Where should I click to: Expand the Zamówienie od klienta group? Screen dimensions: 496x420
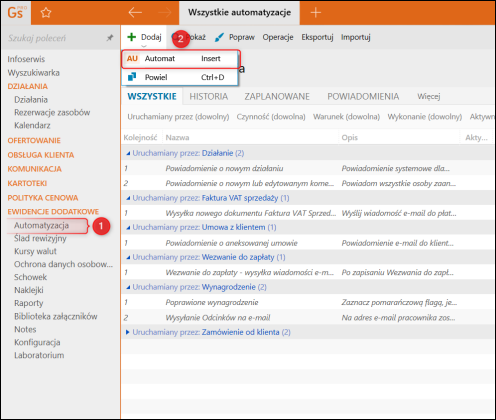click(x=127, y=332)
